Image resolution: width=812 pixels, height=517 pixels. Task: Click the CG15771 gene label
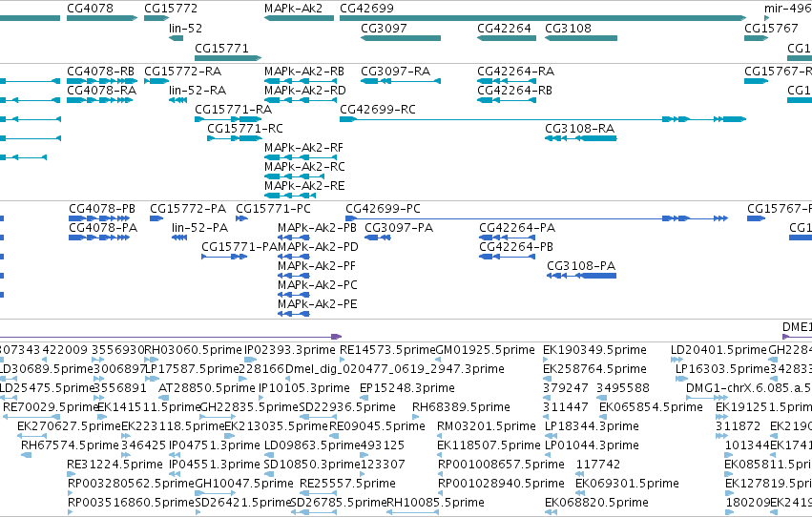pos(221,49)
